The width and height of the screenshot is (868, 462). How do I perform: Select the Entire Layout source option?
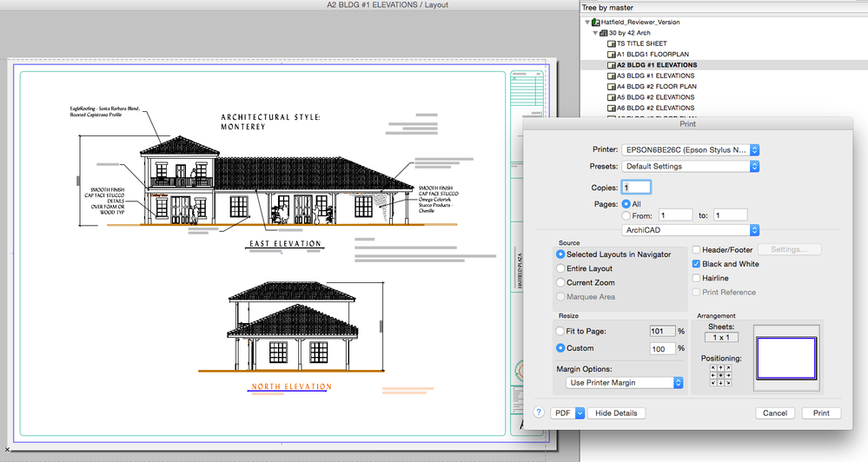pyautogui.click(x=560, y=268)
